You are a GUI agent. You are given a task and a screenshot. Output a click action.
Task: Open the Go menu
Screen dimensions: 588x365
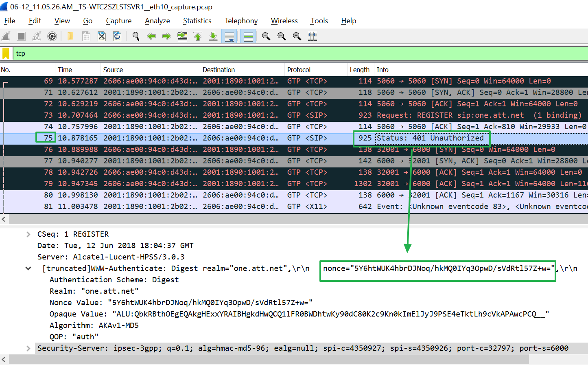pos(88,21)
